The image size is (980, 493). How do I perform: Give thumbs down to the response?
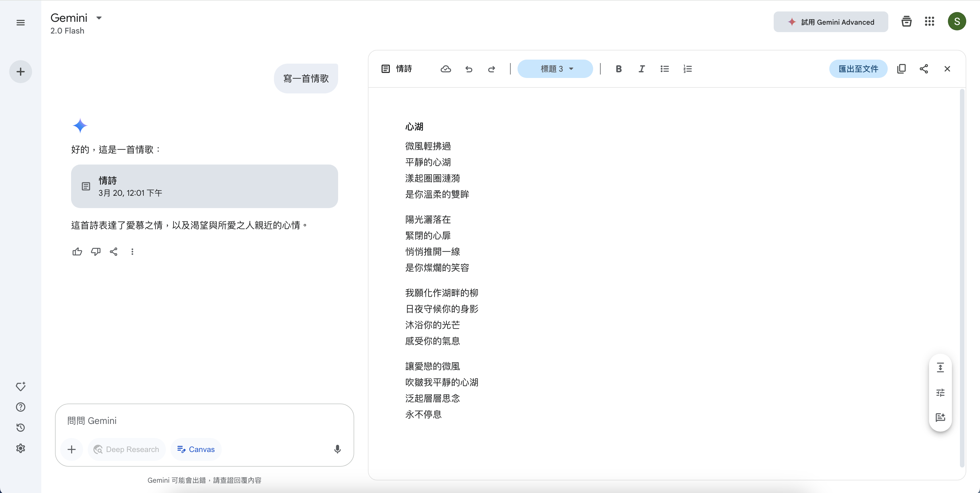95,251
